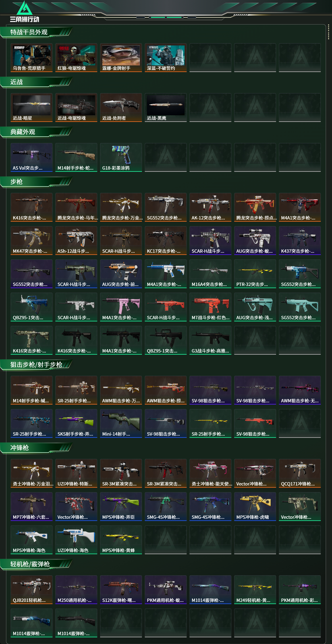Open the PTR-32突击步枪 yellow skin

(x=255, y=274)
